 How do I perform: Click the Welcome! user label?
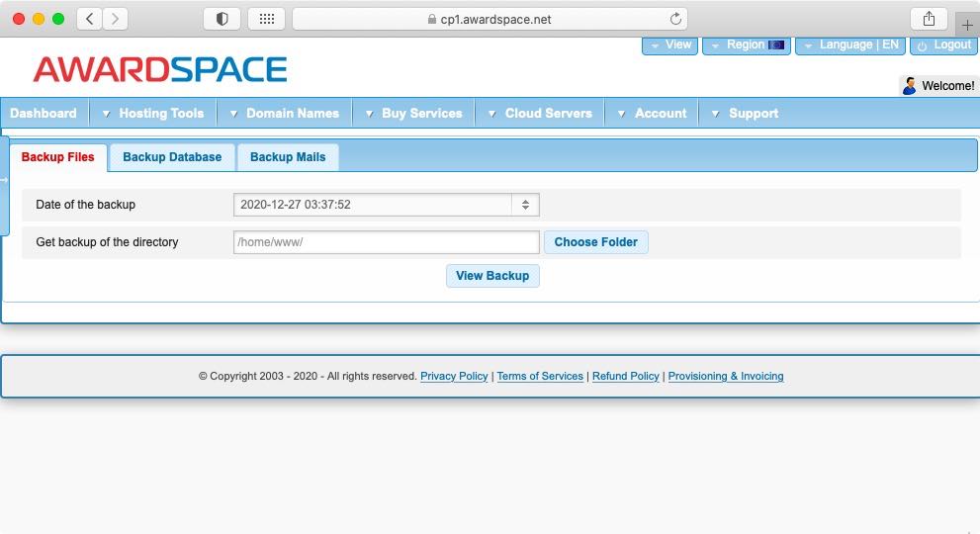[x=947, y=86]
